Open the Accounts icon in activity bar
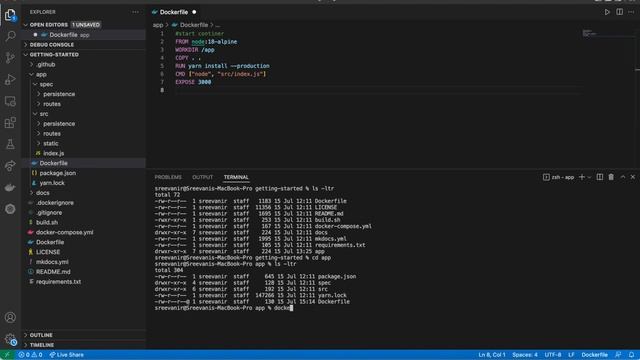The height and width of the screenshot is (360, 640). pyautogui.click(x=10, y=317)
